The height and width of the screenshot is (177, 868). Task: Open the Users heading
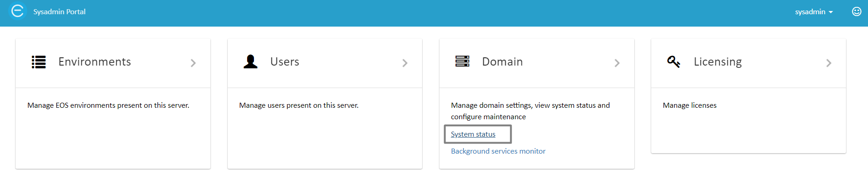(x=285, y=62)
